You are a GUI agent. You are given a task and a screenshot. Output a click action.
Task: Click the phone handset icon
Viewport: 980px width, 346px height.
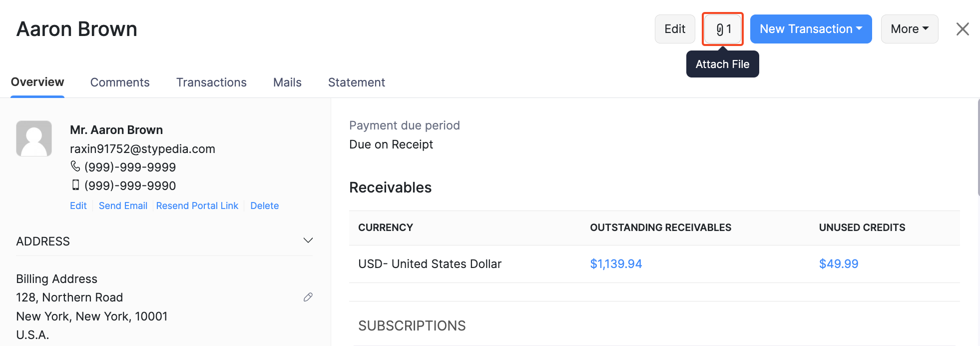75,166
